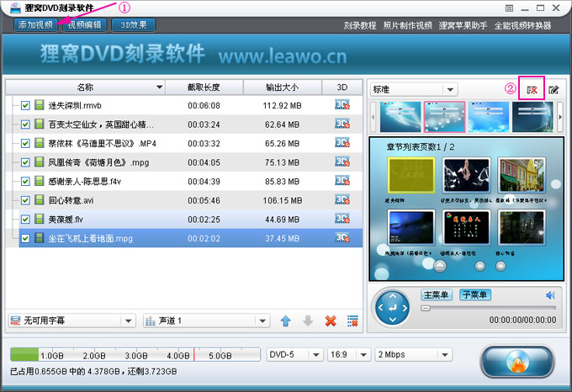
Task: Switch to 主菜单 tab
Action: click(437, 294)
